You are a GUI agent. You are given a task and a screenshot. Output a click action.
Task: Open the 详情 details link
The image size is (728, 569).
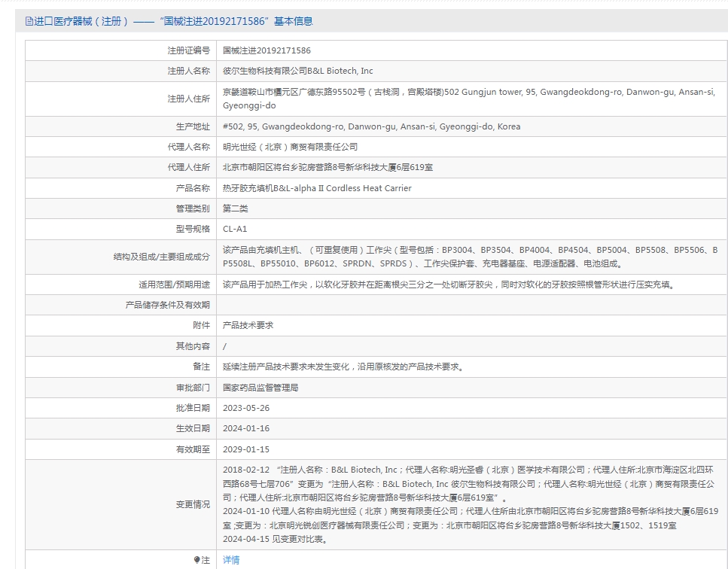click(x=231, y=560)
